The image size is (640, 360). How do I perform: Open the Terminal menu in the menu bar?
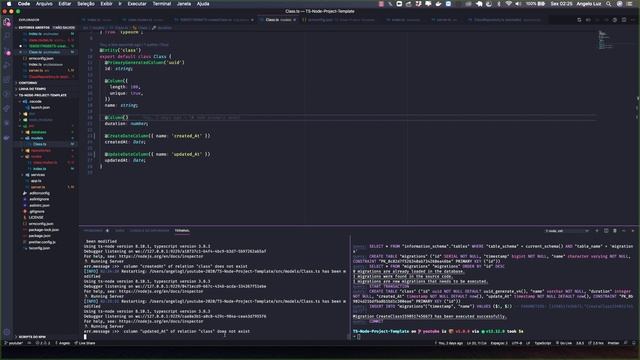tap(162, 4)
